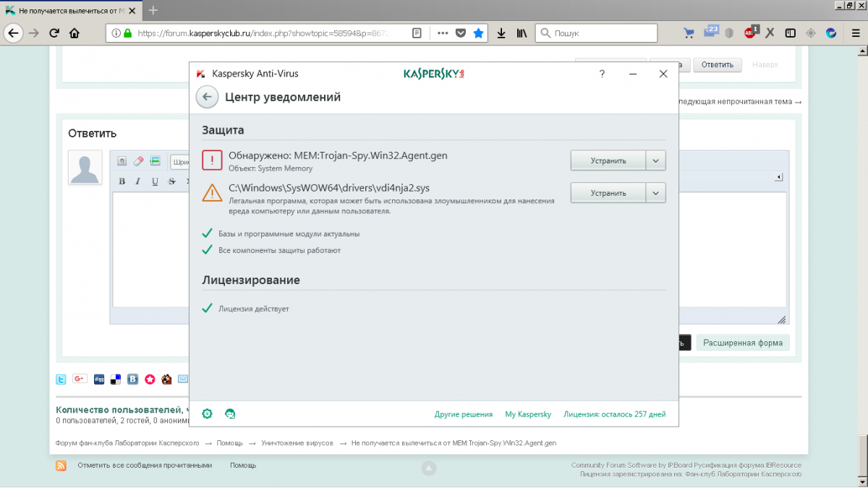This screenshot has width=868, height=488.
Task: Share via VK icon
Action: click(132, 379)
